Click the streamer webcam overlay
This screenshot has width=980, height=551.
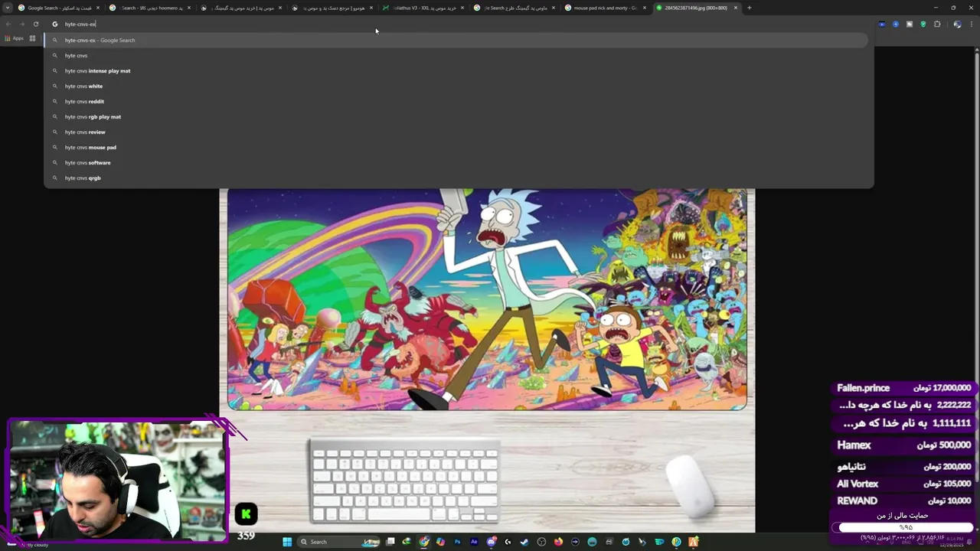[117, 481]
